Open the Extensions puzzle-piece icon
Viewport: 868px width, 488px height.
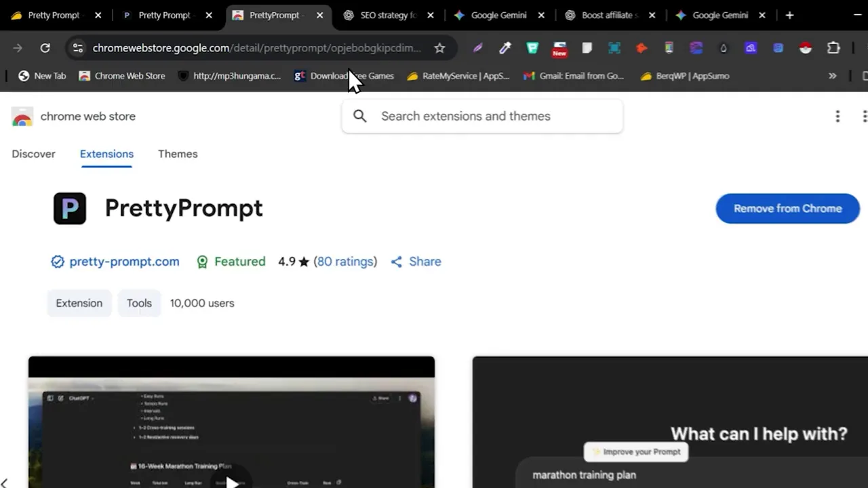point(833,47)
